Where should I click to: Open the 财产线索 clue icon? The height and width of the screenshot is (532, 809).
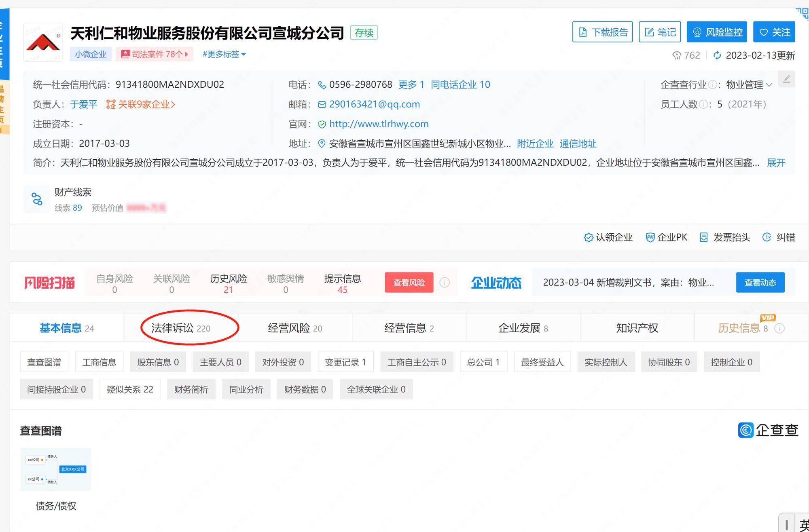[37, 199]
